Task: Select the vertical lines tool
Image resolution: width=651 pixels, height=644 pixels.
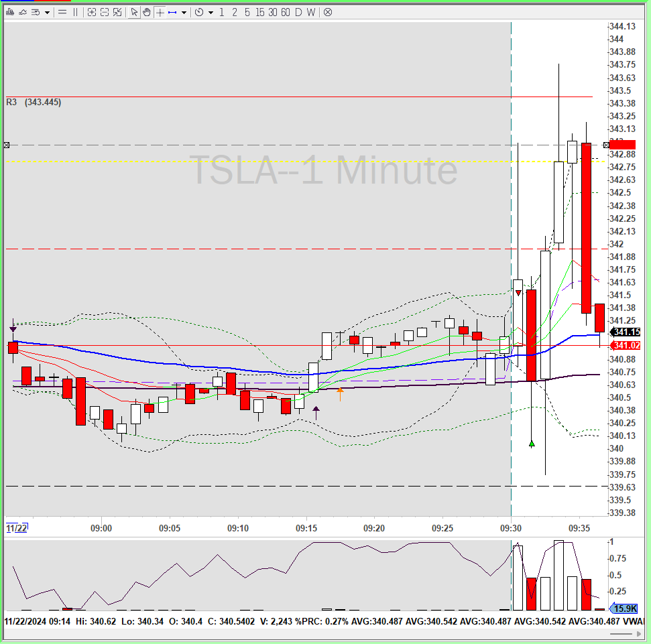Action: click(75, 13)
